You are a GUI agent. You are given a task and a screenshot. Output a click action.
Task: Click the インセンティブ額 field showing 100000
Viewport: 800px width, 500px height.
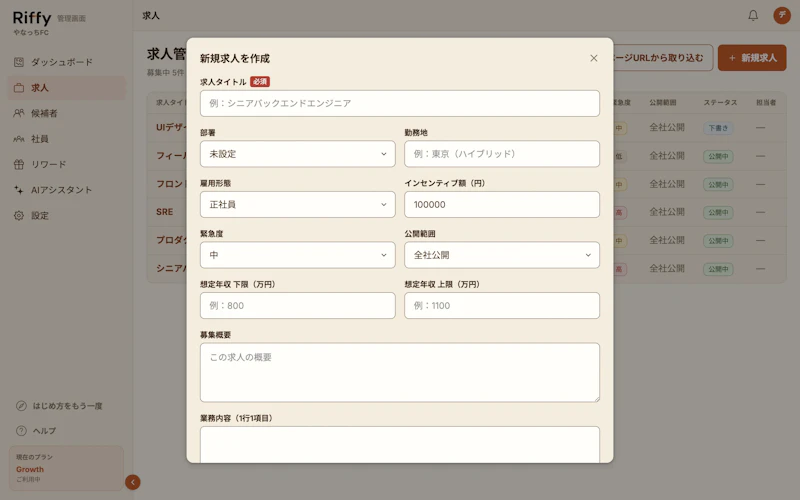pos(502,204)
